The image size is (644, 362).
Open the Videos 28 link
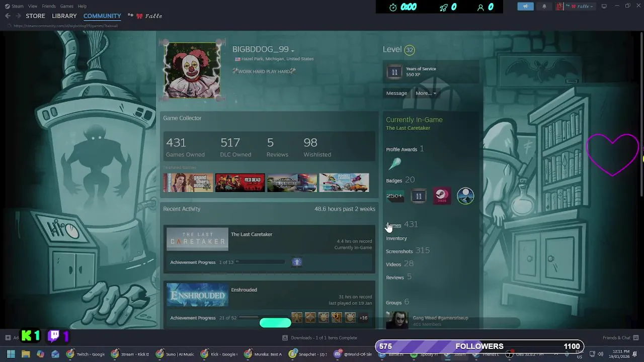[x=399, y=264]
